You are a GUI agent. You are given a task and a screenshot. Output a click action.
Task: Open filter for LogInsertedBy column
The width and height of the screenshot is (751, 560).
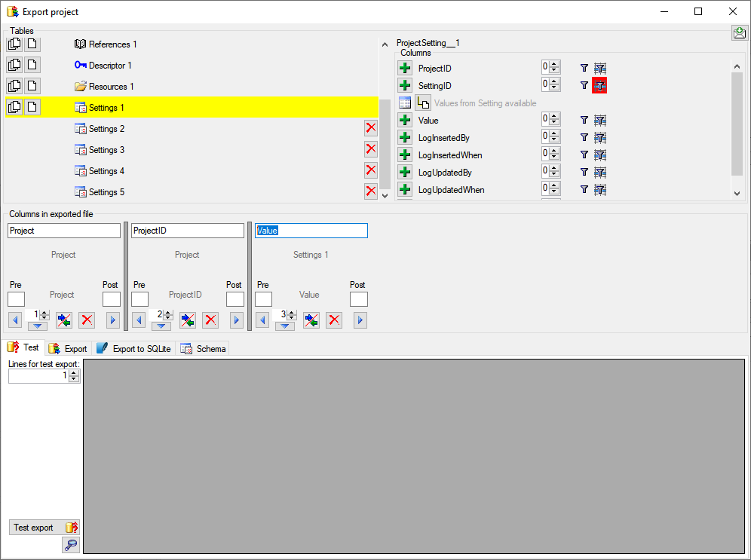point(584,137)
